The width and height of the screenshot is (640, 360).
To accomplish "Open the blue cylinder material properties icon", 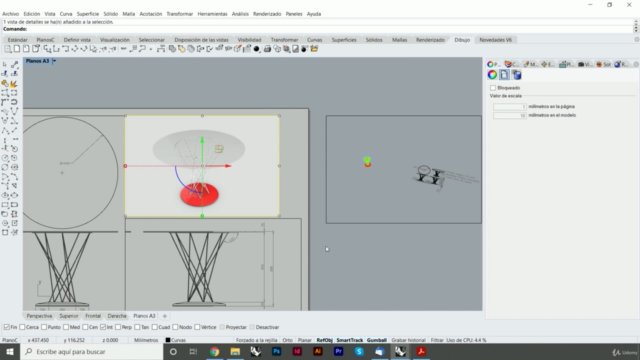I will [x=517, y=75].
